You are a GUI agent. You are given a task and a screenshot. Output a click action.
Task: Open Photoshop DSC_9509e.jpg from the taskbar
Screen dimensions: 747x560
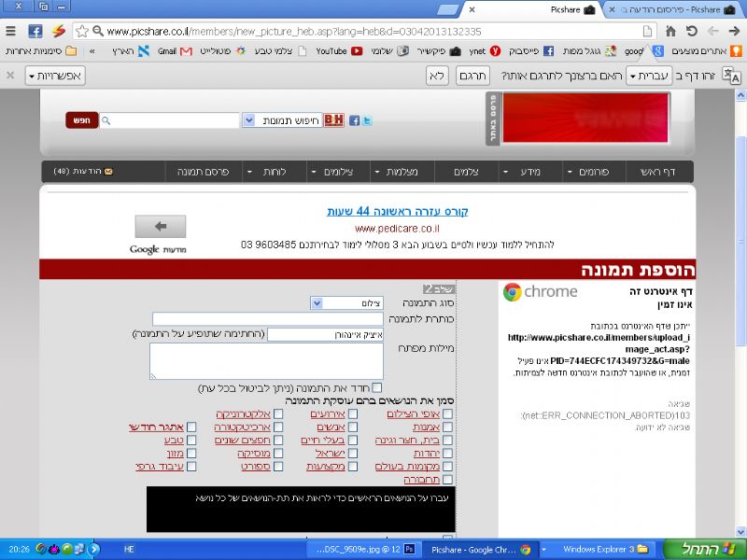[x=359, y=550]
